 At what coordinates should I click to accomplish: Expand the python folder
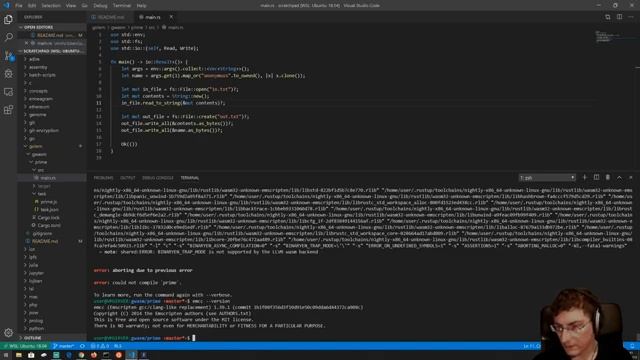[x=36, y=329]
